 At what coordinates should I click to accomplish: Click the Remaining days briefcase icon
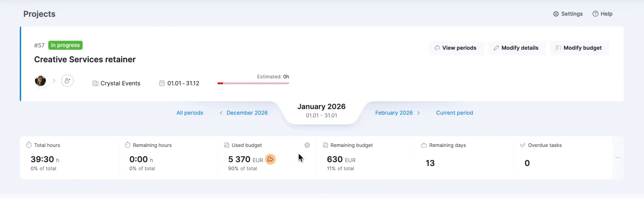pos(424,145)
